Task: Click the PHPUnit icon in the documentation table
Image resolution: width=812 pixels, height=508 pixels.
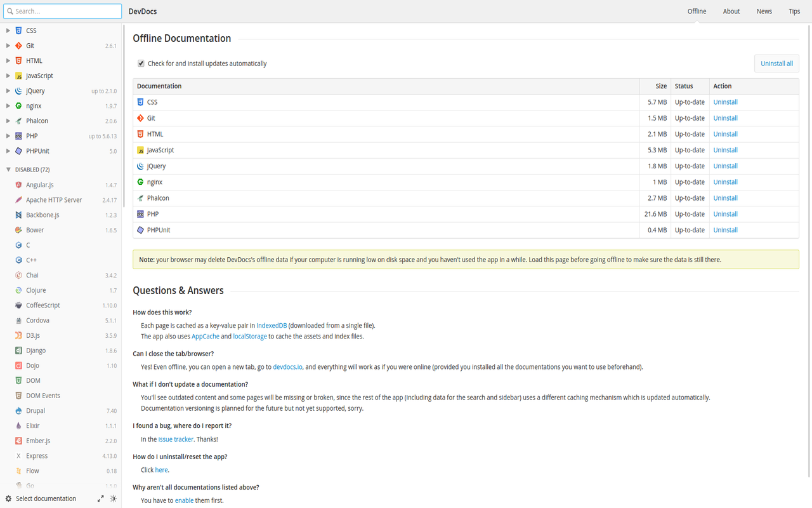Action: [141, 230]
